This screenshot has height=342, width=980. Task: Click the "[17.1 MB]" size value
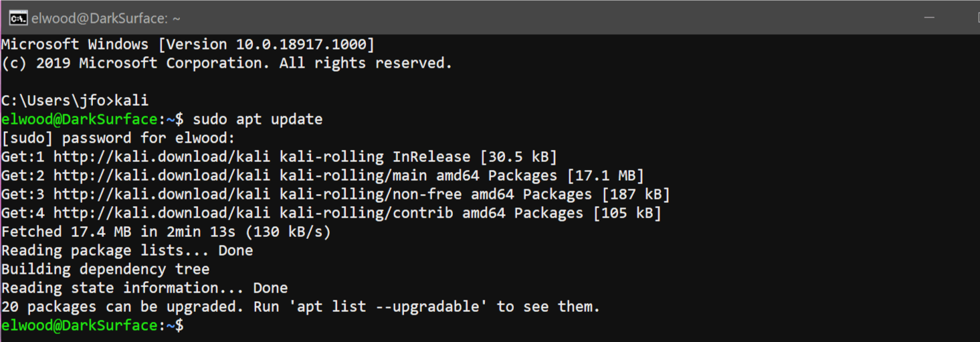(605, 176)
